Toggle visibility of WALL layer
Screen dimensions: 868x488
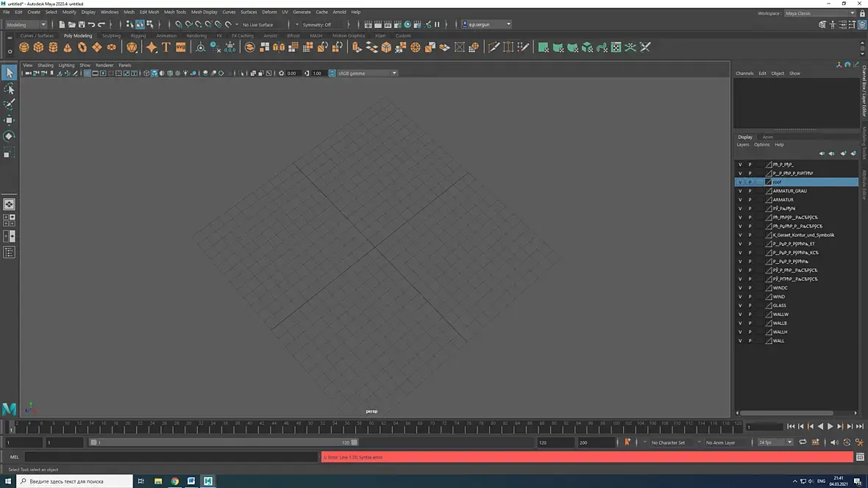click(740, 341)
